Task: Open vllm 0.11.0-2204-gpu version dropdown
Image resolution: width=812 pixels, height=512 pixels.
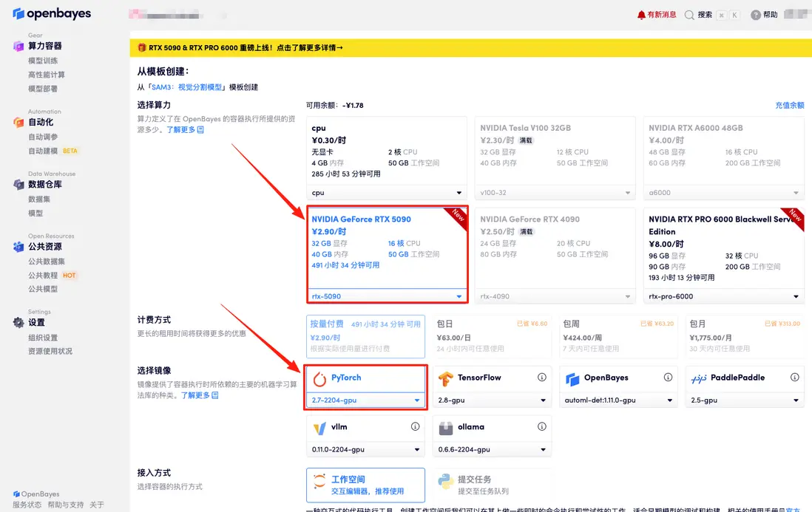Action: point(365,449)
